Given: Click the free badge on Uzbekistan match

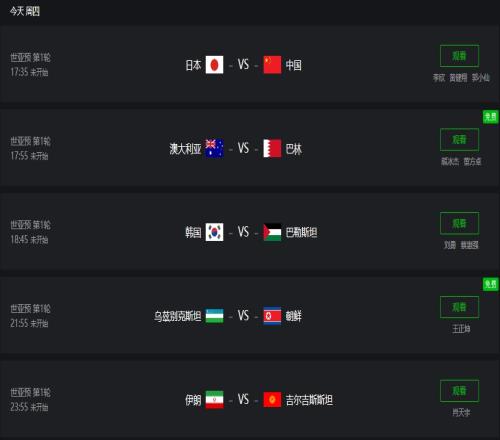Looking at the screenshot, I should [x=491, y=284].
